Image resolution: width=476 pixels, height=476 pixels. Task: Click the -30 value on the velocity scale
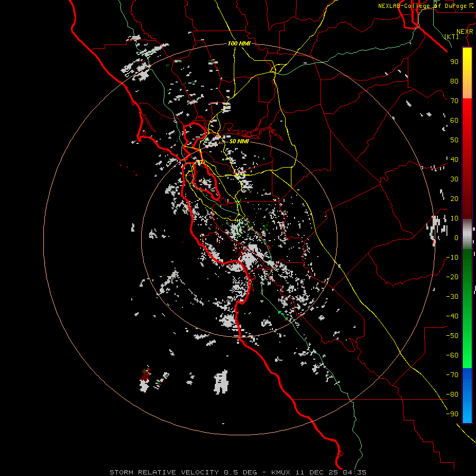452,297
